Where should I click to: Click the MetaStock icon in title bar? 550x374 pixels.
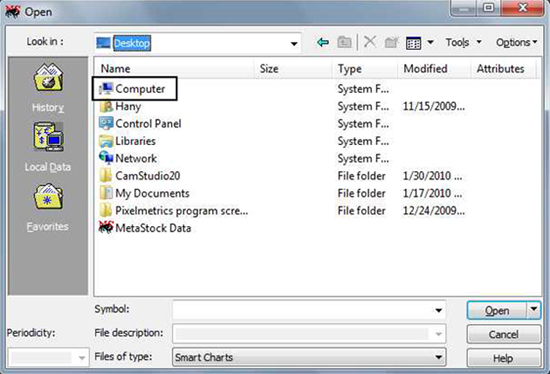point(13,12)
